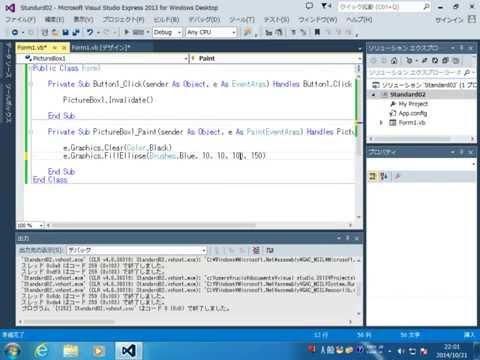Open the Edit menu
The height and width of the screenshot is (360, 480).
(x=54, y=20)
